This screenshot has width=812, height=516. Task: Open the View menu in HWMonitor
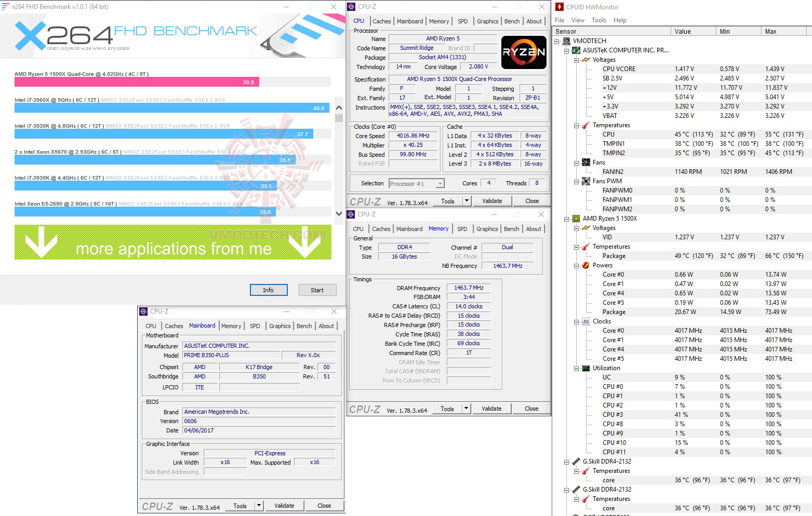[x=577, y=20]
